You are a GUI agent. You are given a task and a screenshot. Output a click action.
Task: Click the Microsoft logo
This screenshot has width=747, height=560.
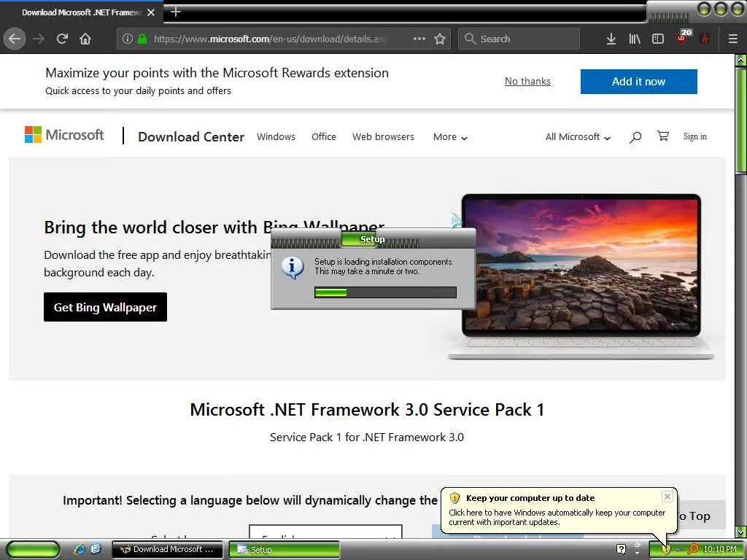coord(64,135)
